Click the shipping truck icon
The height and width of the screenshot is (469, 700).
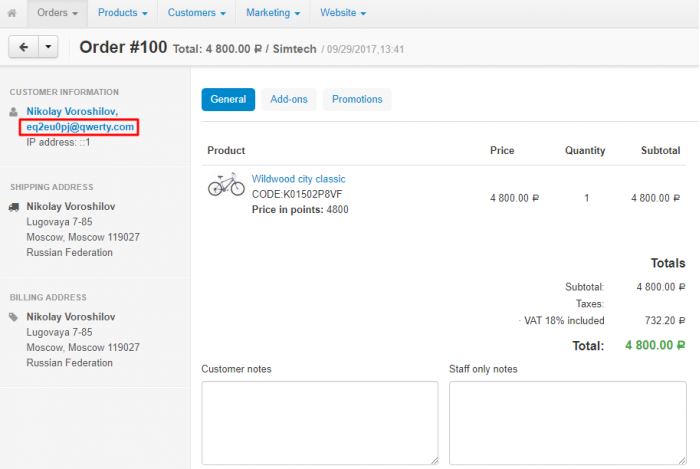(x=14, y=207)
